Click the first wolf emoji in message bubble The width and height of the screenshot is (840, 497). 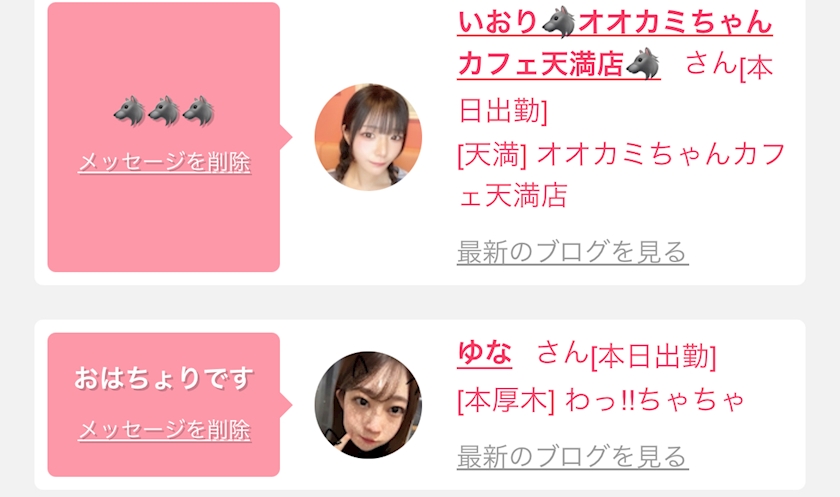pyautogui.click(x=130, y=111)
